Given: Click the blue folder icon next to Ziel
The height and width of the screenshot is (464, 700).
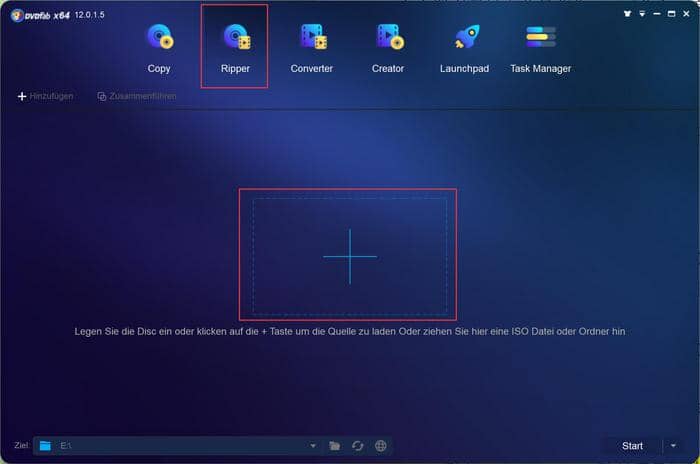Looking at the screenshot, I should [x=45, y=445].
